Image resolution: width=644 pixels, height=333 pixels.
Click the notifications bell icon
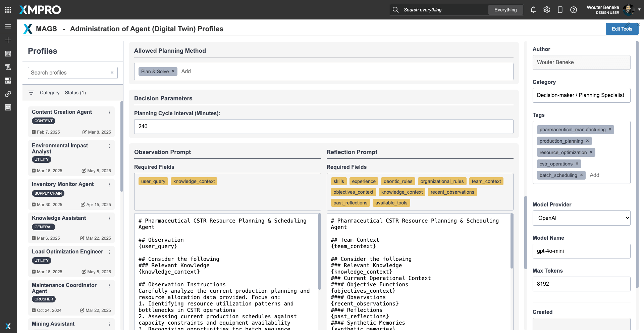pos(533,10)
